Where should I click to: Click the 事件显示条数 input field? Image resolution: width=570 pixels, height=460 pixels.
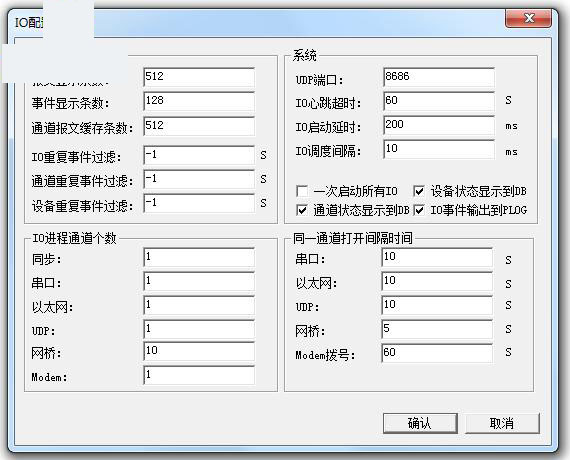coord(199,101)
